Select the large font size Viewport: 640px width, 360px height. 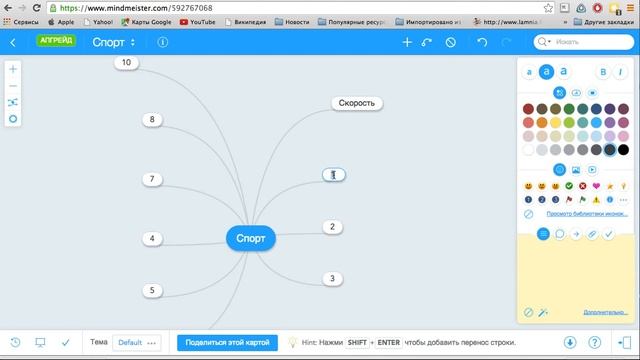pyautogui.click(x=564, y=72)
